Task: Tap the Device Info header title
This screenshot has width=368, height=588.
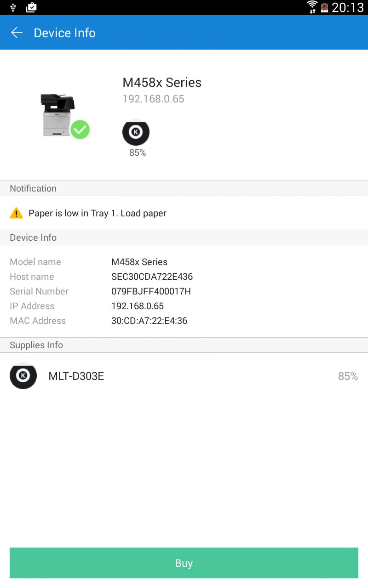Action: (x=64, y=33)
